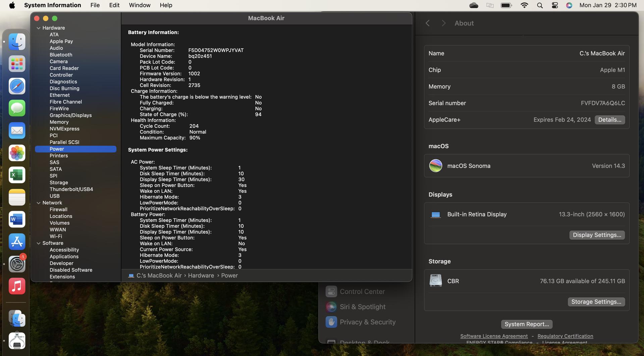This screenshot has width=644, height=356.
Task: Select USB in sidebar
Action: (54, 196)
